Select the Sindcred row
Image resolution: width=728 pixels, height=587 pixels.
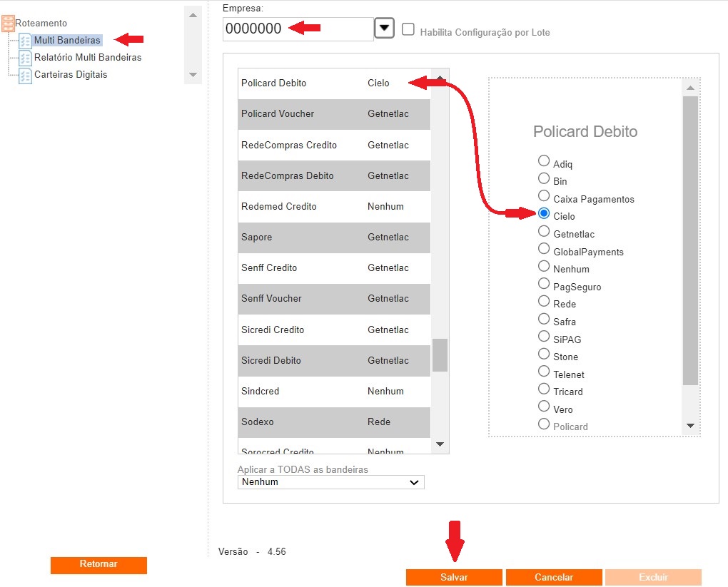(x=334, y=392)
